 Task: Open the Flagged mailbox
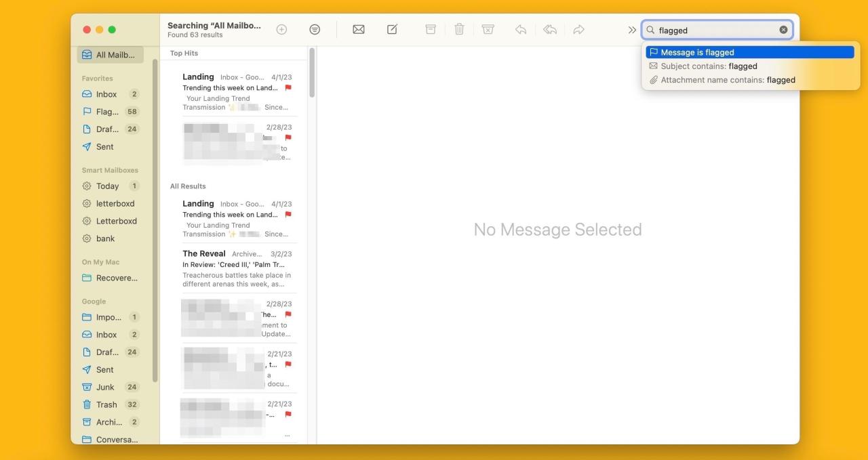(110, 112)
